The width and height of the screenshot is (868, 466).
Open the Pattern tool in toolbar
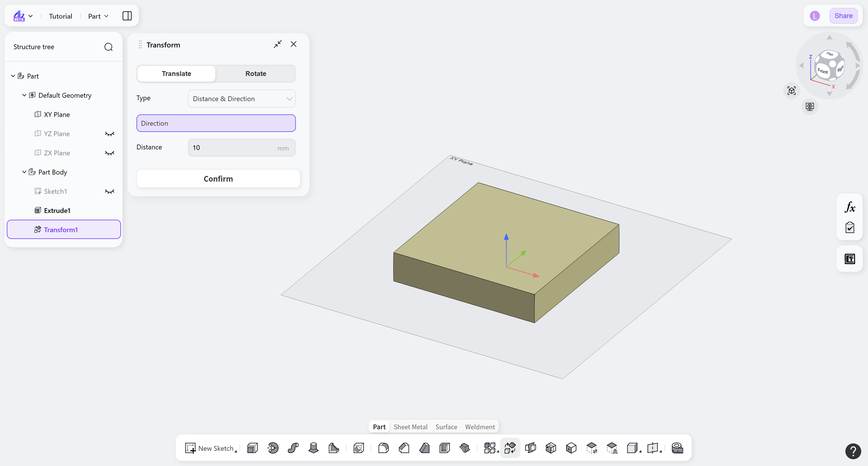[490, 448]
